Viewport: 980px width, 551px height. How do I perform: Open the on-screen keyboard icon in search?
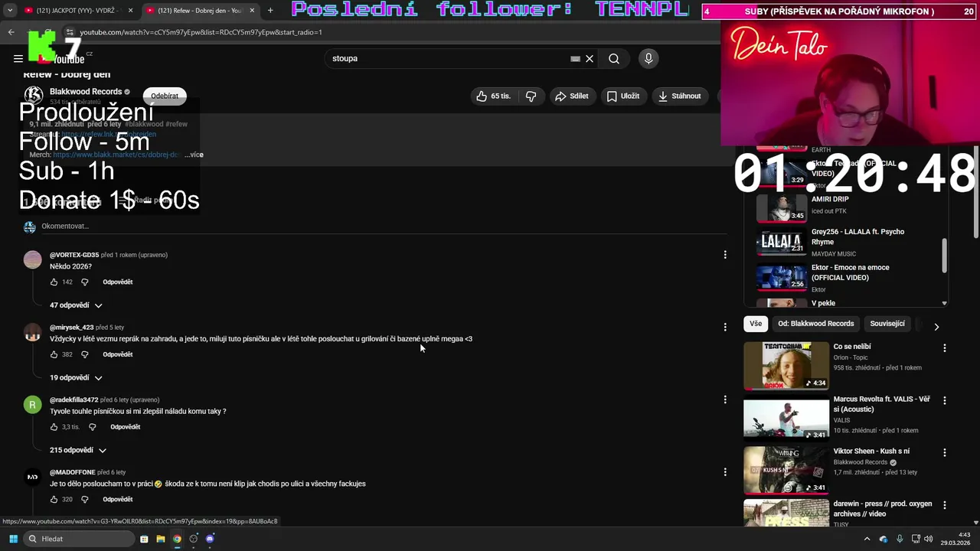tap(575, 58)
